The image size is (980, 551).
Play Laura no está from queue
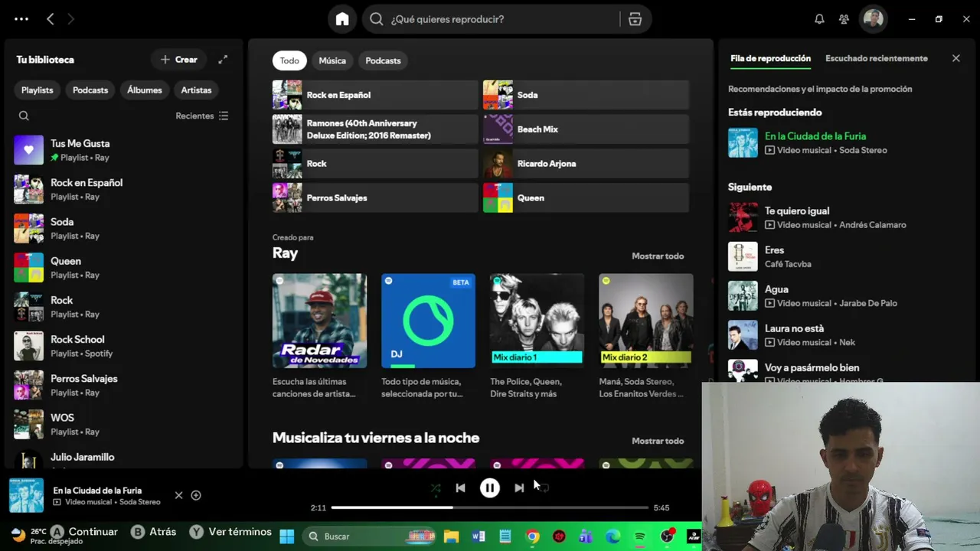[846, 335]
